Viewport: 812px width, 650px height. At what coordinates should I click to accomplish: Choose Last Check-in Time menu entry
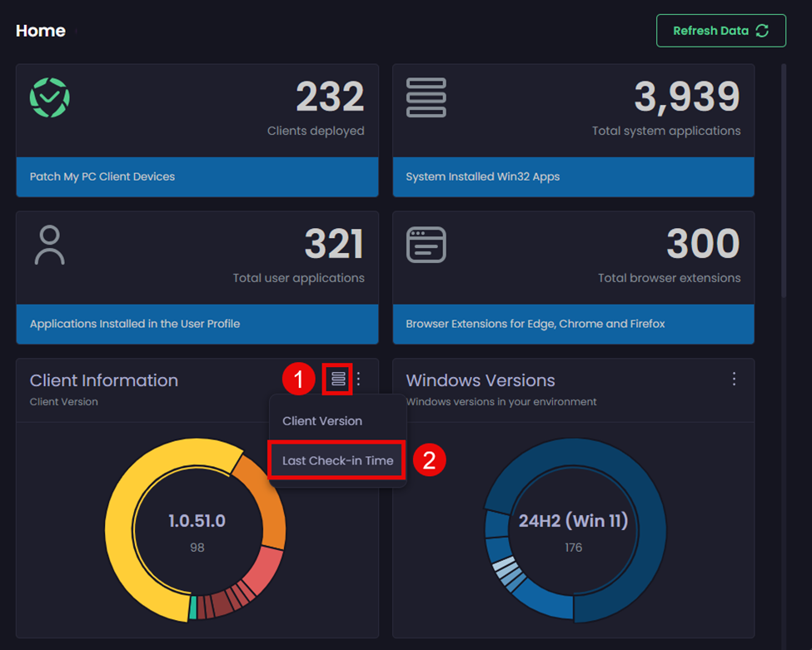337,460
